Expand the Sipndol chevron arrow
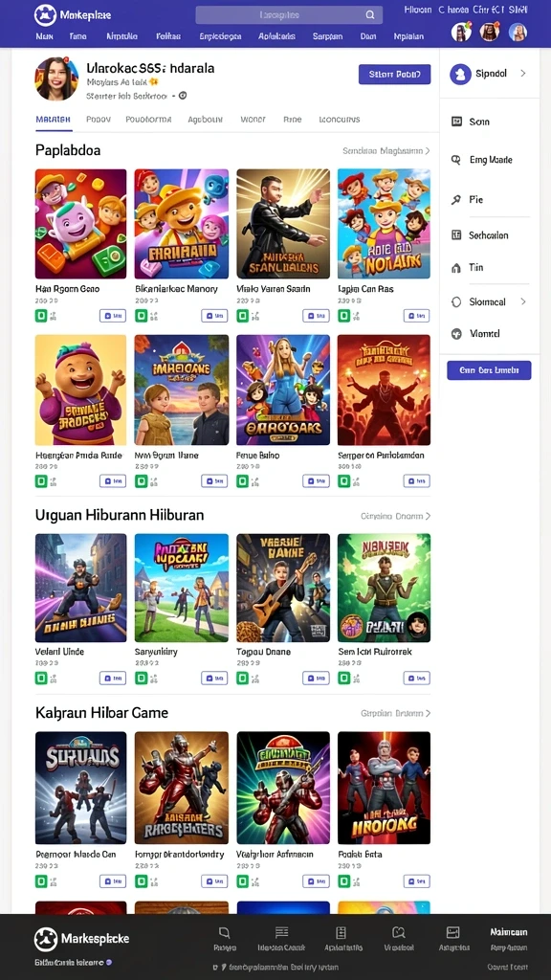The height and width of the screenshot is (980, 551). click(x=523, y=73)
